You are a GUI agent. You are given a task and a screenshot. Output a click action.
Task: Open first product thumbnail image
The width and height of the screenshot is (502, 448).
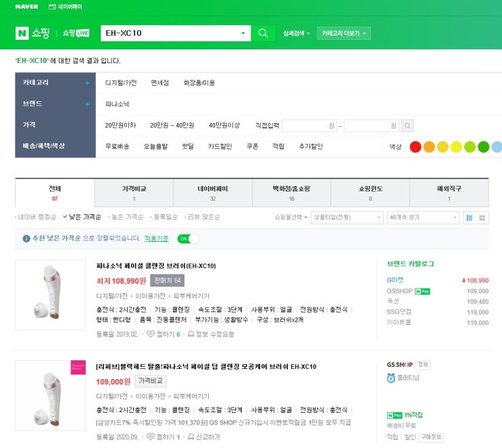[x=50, y=295]
